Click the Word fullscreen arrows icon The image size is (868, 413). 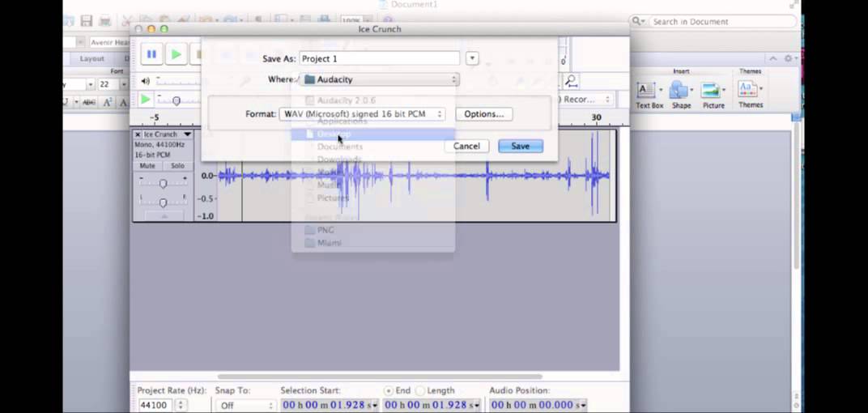pos(794,4)
